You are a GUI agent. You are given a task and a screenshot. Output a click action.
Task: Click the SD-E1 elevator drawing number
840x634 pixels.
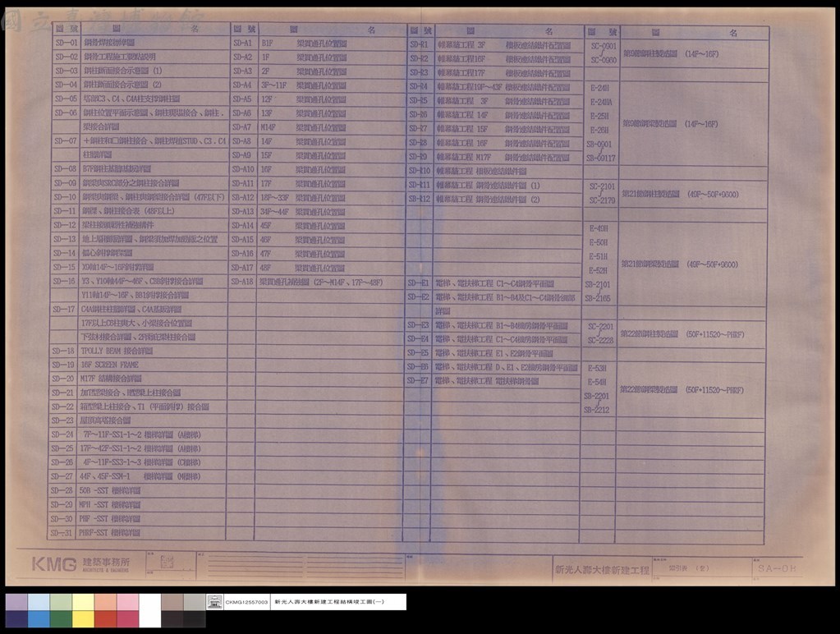coord(419,283)
